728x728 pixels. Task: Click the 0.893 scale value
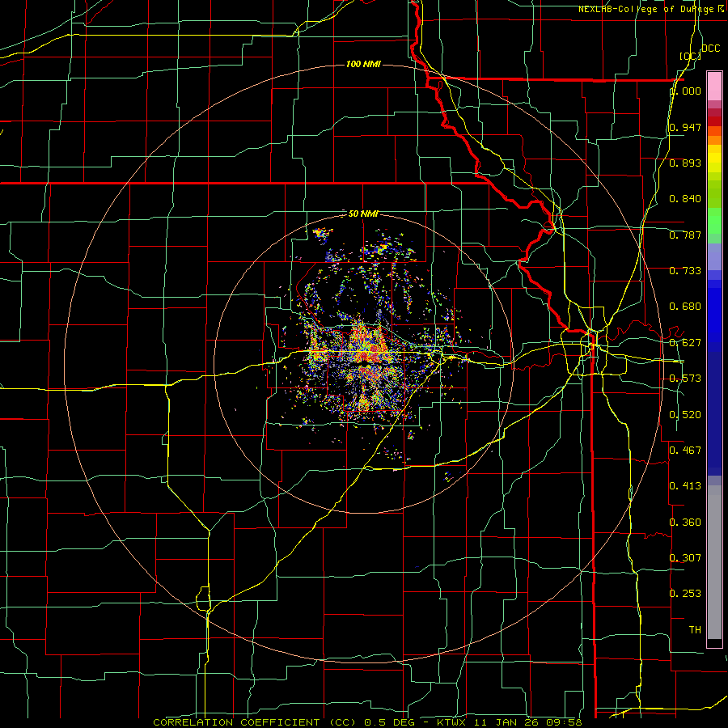pyautogui.click(x=685, y=163)
